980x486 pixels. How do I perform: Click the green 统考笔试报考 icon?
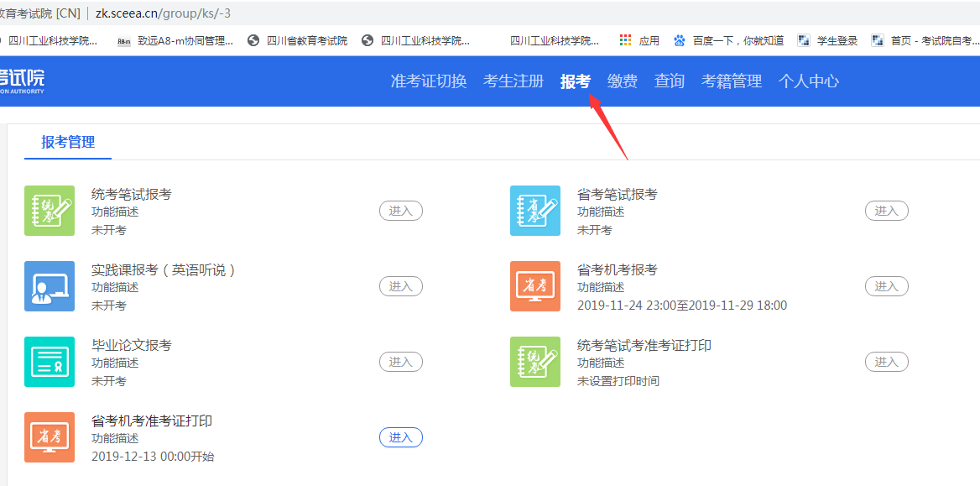click(50, 211)
